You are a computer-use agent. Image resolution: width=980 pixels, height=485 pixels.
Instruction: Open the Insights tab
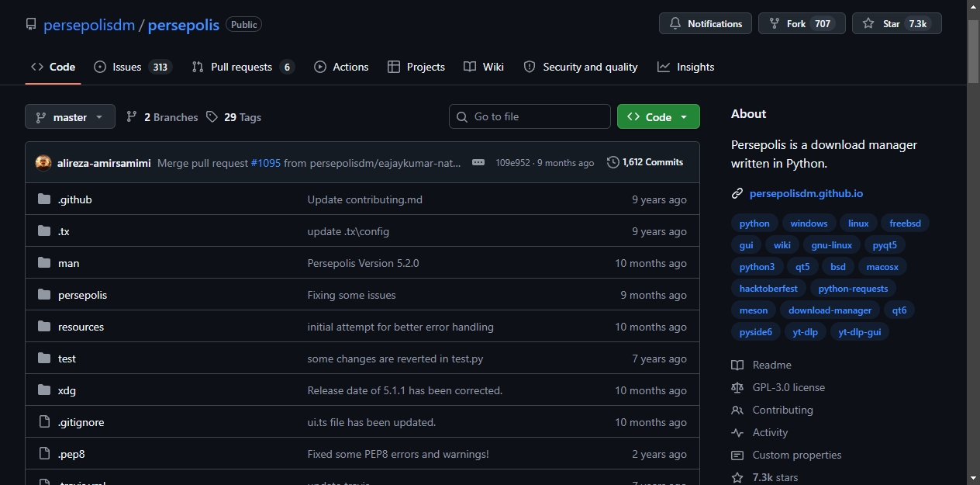[686, 67]
